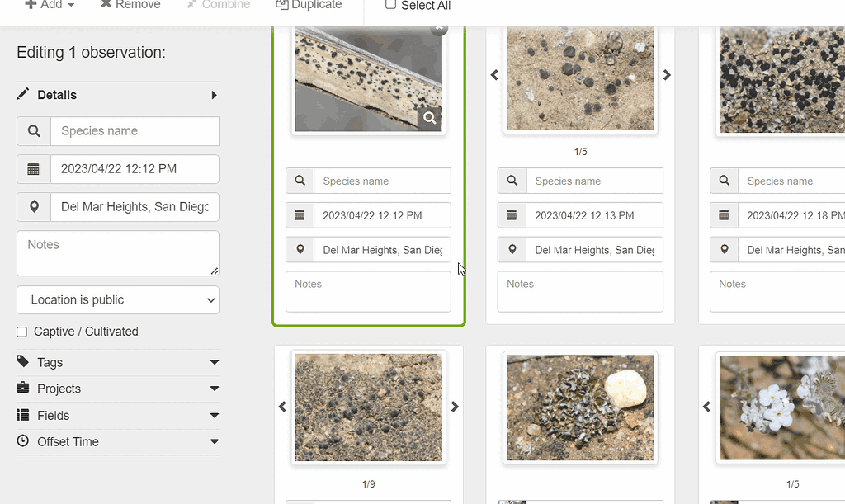Click the location pin icon next to Del Mar Heights
This screenshot has width=845, height=504.
point(32,207)
